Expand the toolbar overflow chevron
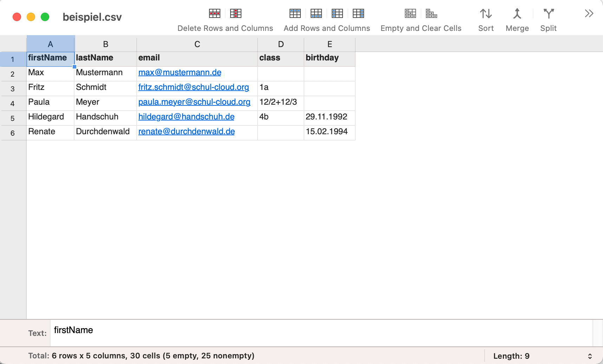Screen dimensions: 603x364 [589, 14]
